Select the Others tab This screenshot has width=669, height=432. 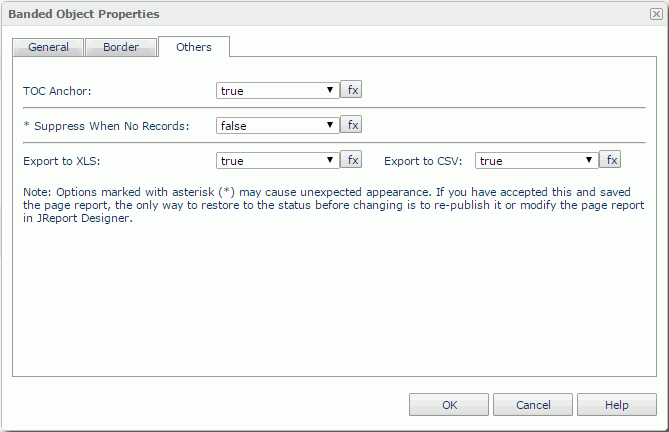coord(194,47)
